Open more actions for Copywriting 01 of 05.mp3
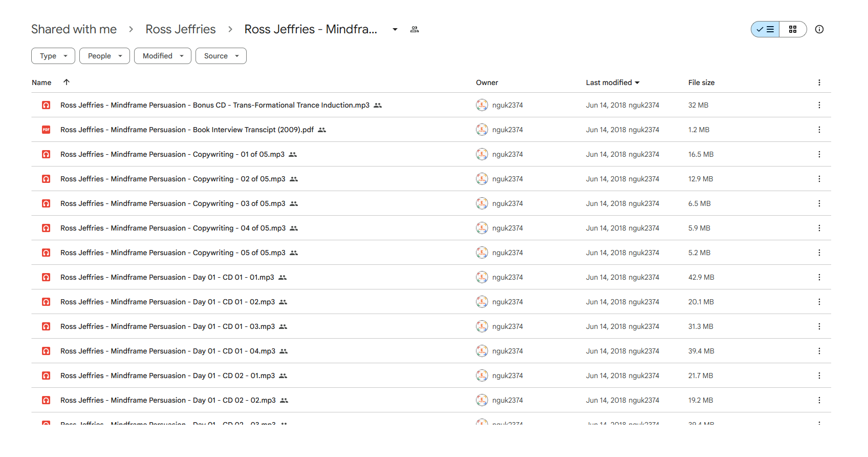Image resolution: width=868 pixels, height=457 pixels. [819, 154]
